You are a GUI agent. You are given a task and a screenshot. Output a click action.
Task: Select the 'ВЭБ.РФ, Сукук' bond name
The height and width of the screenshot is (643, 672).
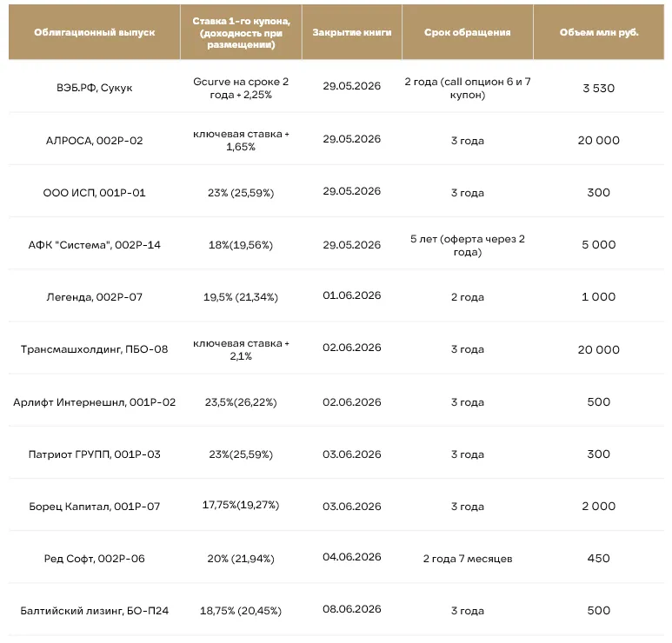(94, 88)
